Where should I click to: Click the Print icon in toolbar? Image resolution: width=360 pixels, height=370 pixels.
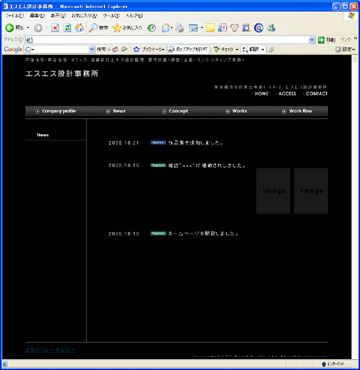[180, 28]
